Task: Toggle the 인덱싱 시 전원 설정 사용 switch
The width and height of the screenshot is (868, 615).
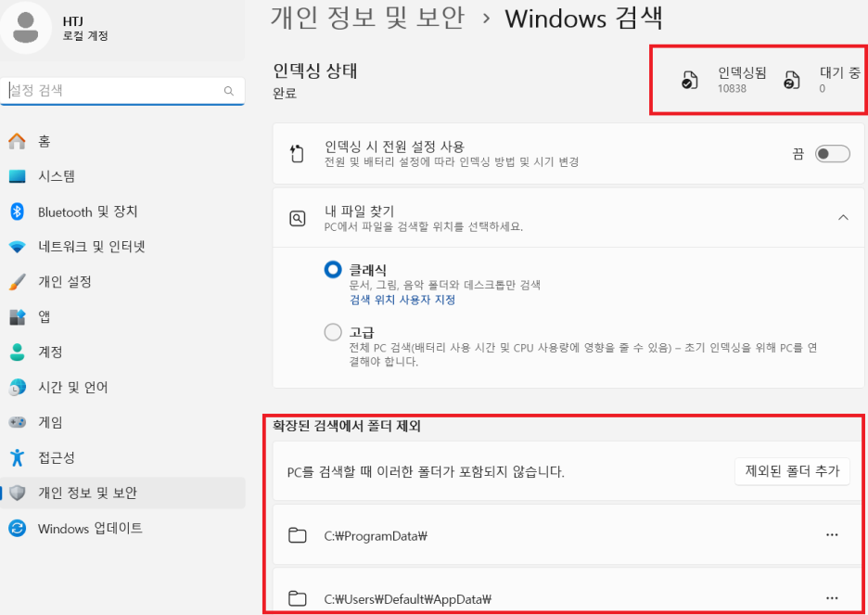Action: click(832, 154)
